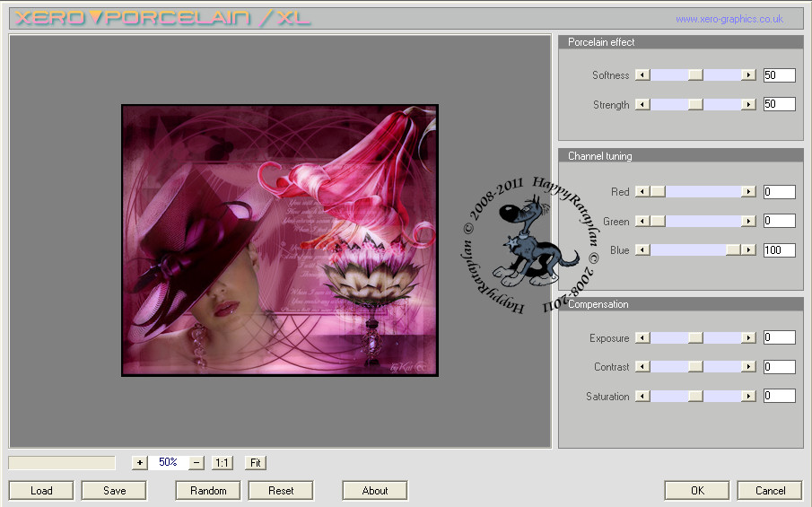812x507 pixels.
Task: Fit the preview with the Fit button
Action: [256, 462]
